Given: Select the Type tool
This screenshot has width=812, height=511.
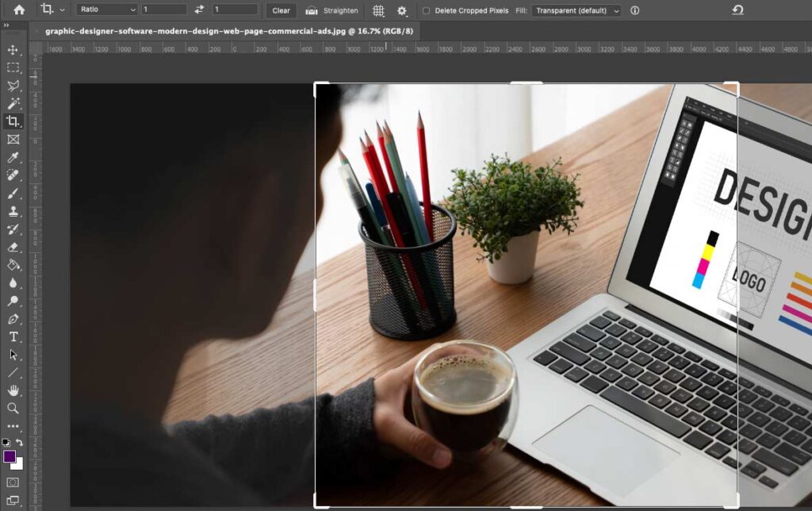Looking at the screenshot, I should (13, 337).
